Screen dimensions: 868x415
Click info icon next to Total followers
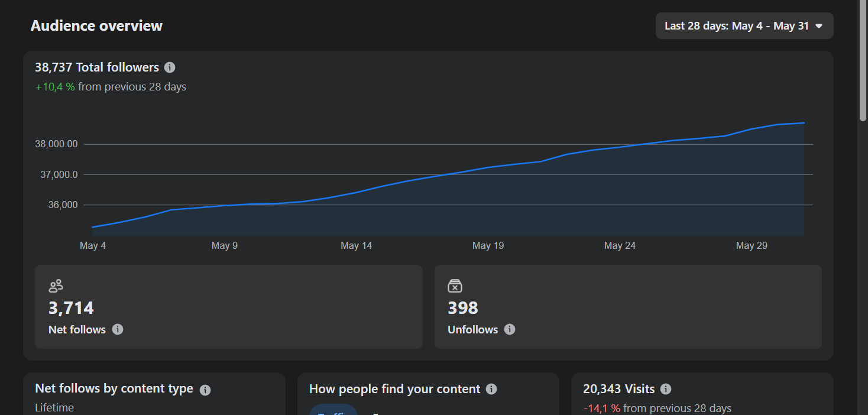tap(170, 67)
